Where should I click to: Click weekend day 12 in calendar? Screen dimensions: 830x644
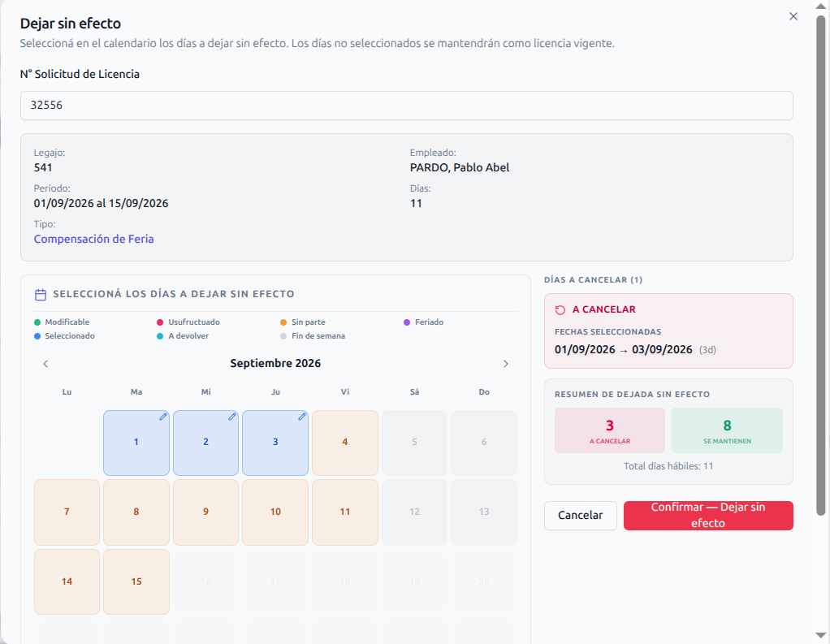[414, 512]
